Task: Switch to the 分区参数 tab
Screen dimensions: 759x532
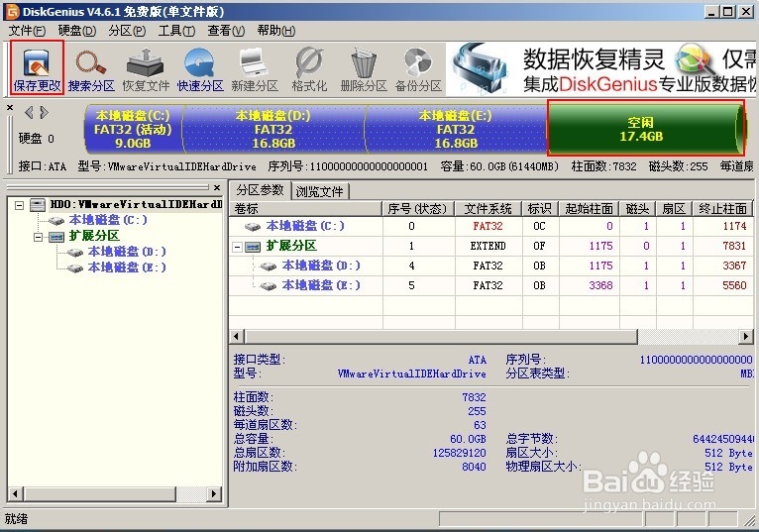Action: coord(260,190)
